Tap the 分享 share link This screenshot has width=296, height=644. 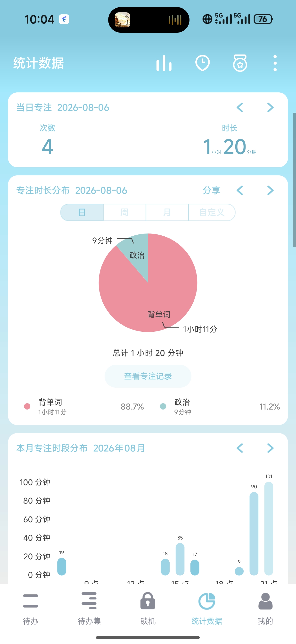[x=211, y=191]
